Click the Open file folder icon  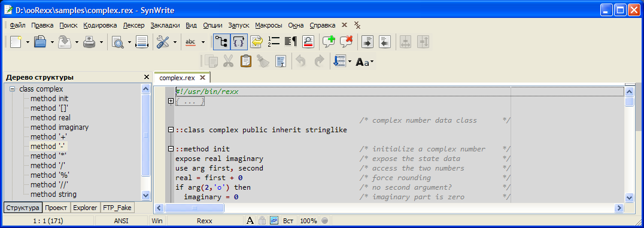click(40, 42)
